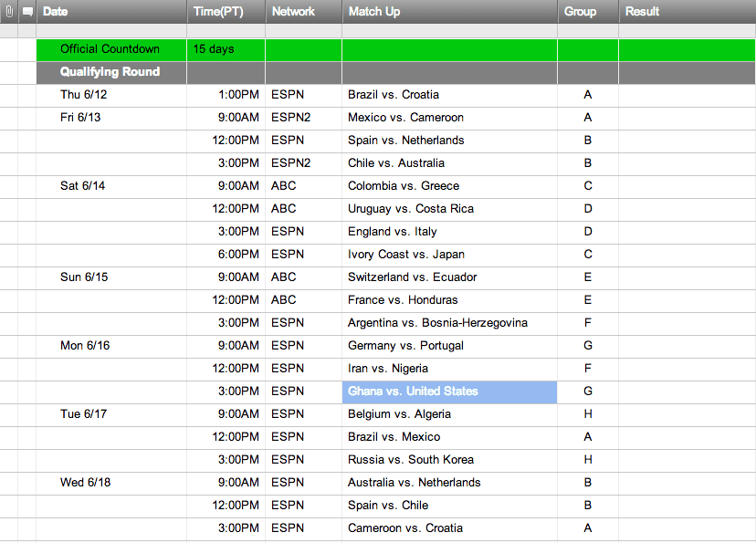Select the Germany vs. Portugal match cell
The image size is (756, 543).
405,346
